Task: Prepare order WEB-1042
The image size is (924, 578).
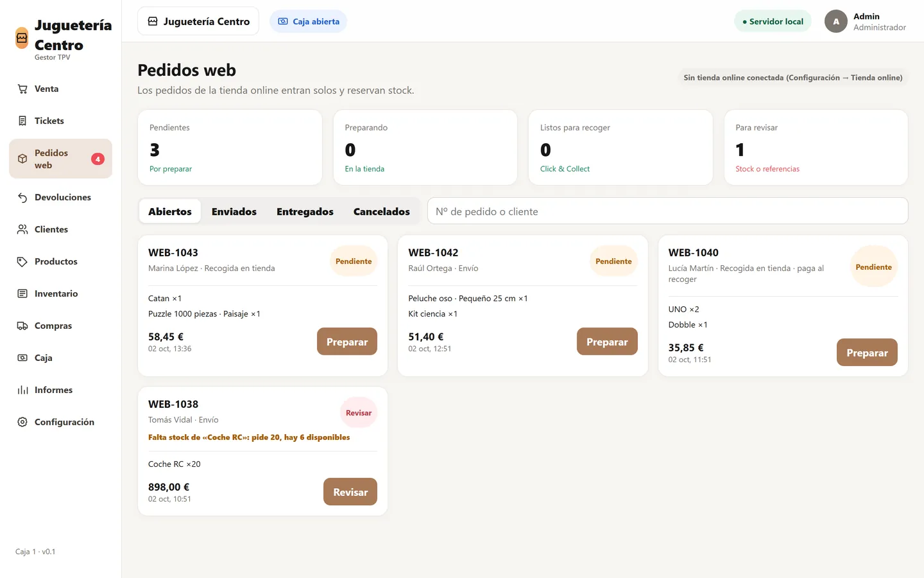Action: coord(607,342)
